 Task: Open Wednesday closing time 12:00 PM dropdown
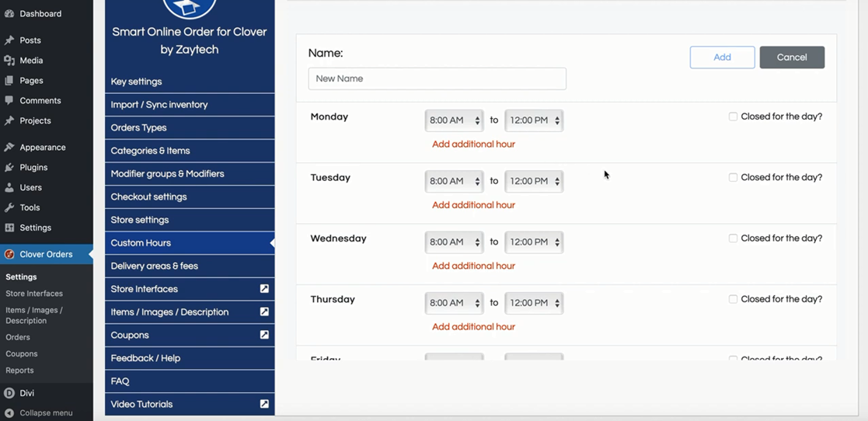pyautogui.click(x=534, y=242)
